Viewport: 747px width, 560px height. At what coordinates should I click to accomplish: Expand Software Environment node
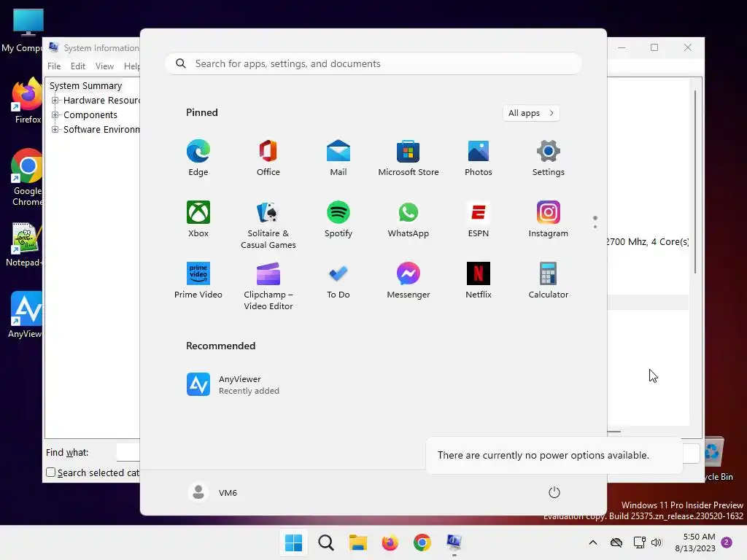(55, 130)
